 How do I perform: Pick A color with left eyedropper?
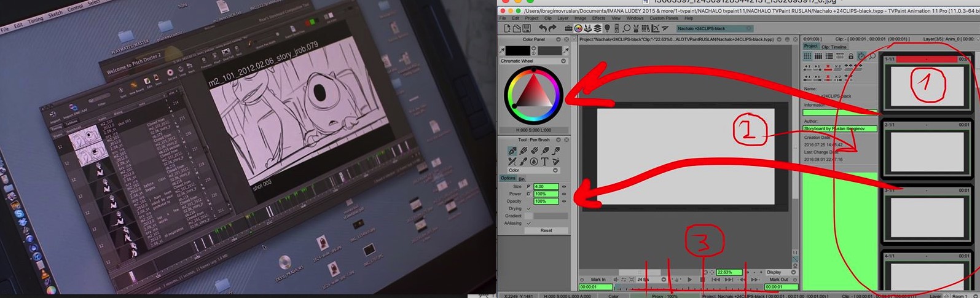[501, 50]
